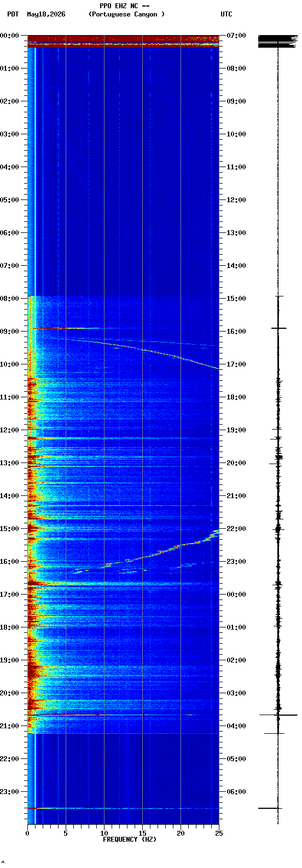Image resolution: width=302 pixels, height=868 pixels.
Task: Click the 00:00 label on UTC axis
Action: pos(236,594)
